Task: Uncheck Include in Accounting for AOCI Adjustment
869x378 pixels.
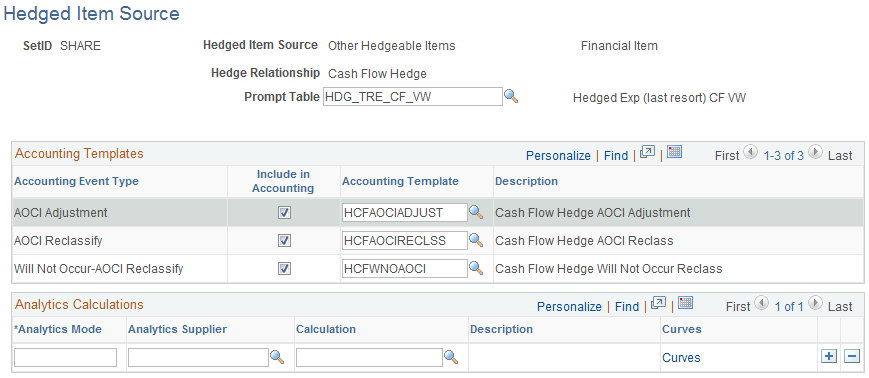Action: tap(284, 213)
